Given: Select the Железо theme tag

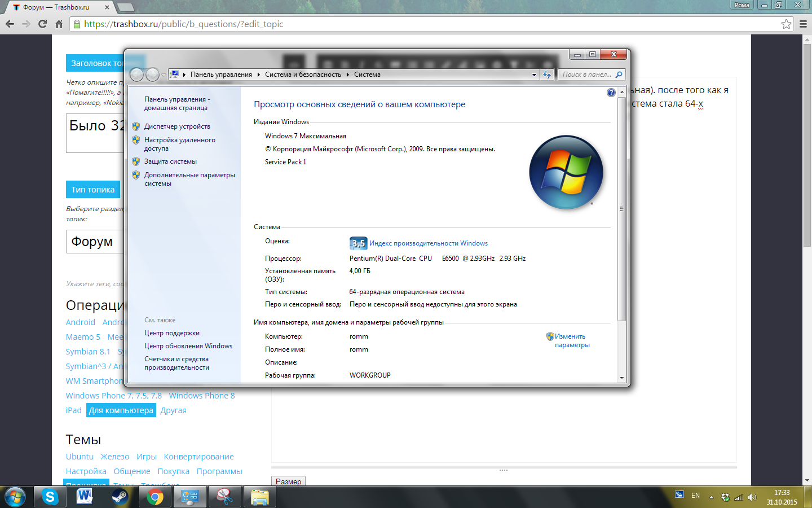Looking at the screenshot, I should [115, 457].
